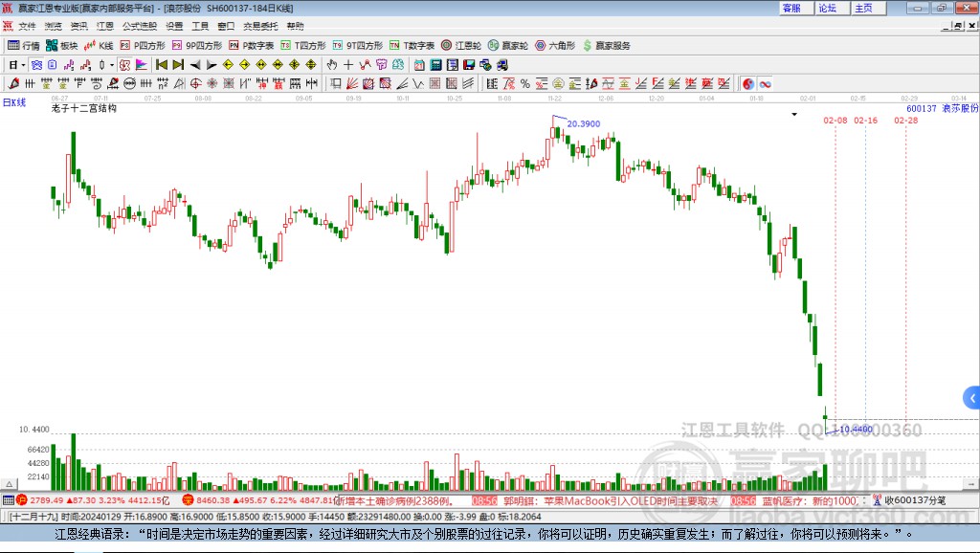Viewport: 980px width, 553px height.
Task: Select the crosshair cursor tool
Action: click(348, 65)
